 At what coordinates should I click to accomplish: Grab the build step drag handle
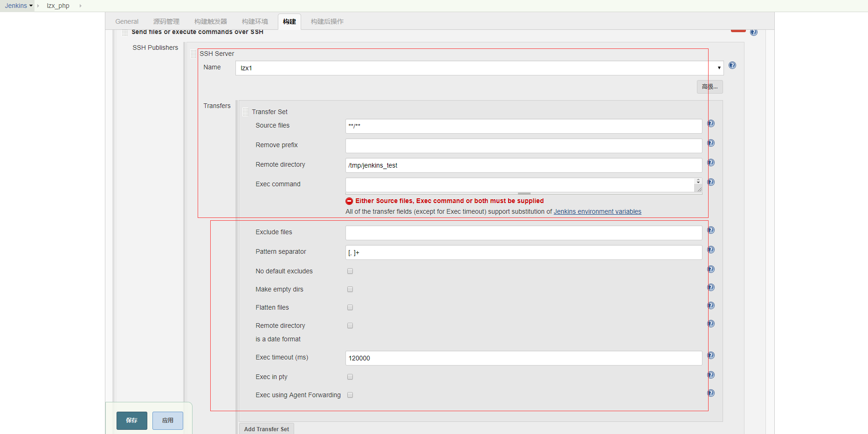tap(125, 32)
